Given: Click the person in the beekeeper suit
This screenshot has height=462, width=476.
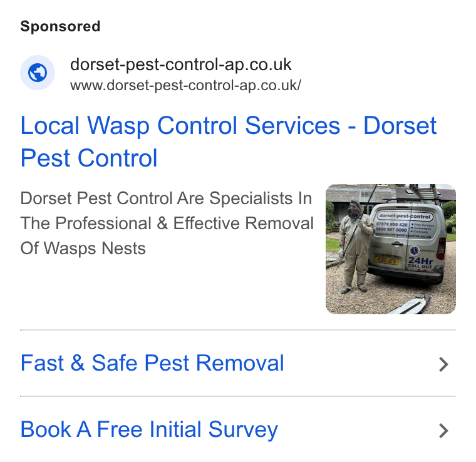Looking at the screenshot, I should point(356,246).
